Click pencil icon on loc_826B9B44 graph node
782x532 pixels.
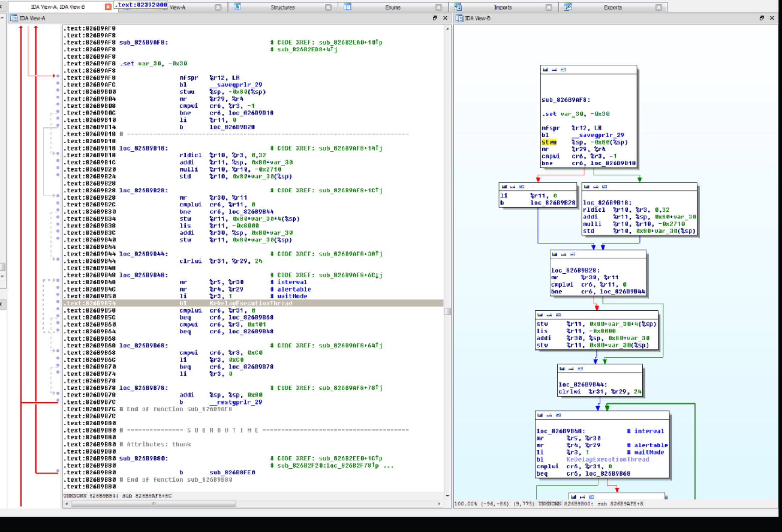[571, 369]
